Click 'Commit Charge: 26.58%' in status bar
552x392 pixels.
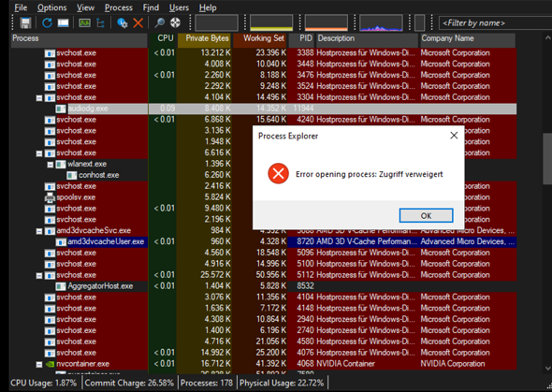pyautogui.click(x=129, y=383)
